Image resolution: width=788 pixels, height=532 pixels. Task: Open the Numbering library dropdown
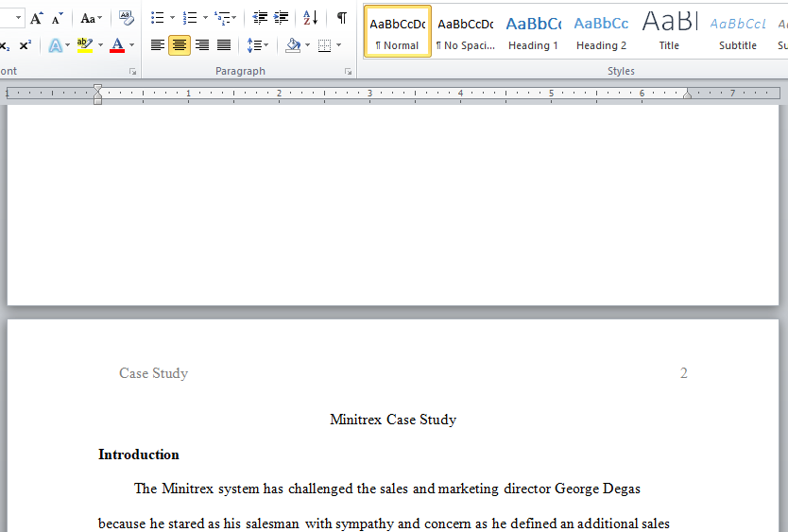[205, 19]
